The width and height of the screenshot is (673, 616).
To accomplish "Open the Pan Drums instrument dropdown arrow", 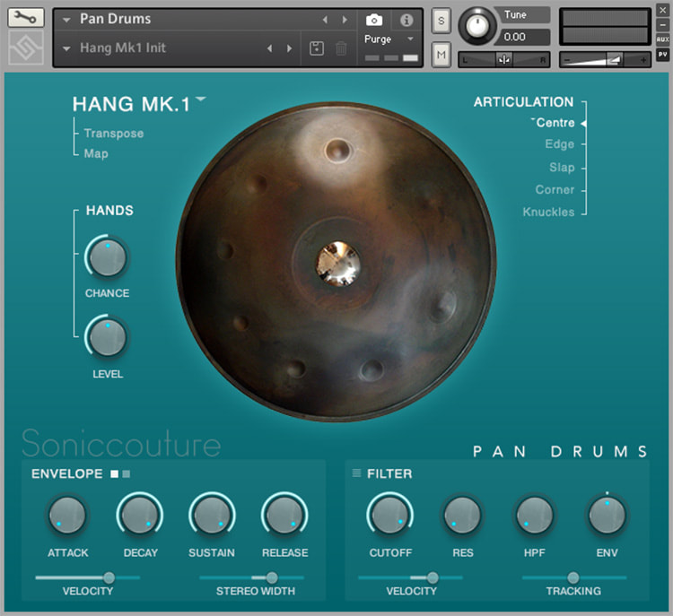I will pyautogui.click(x=66, y=20).
